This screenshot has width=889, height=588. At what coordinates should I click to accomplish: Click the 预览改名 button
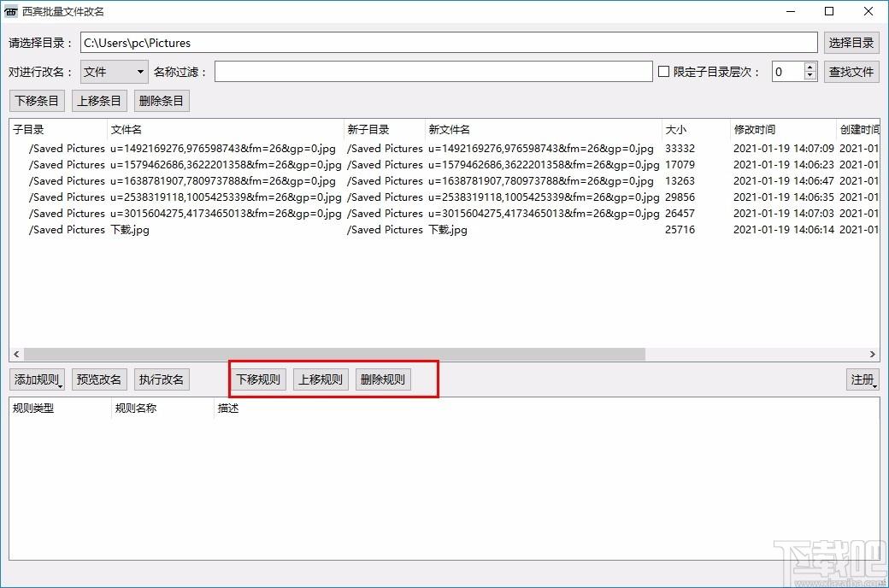(99, 379)
